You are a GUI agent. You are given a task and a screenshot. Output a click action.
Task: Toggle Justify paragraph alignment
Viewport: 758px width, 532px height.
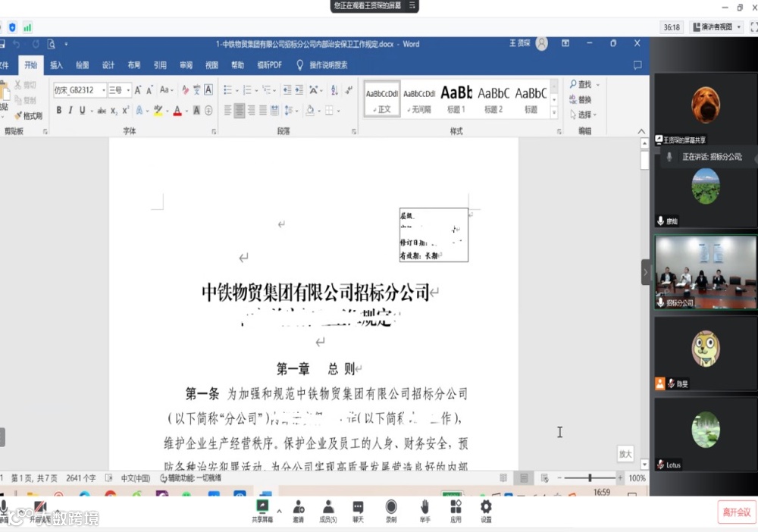click(x=263, y=111)
